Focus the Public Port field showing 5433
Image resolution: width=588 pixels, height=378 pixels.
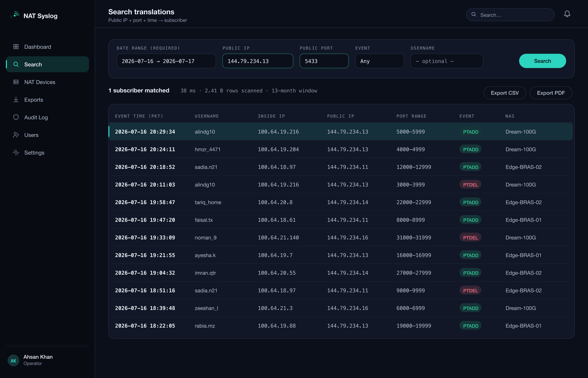(324, 61)
